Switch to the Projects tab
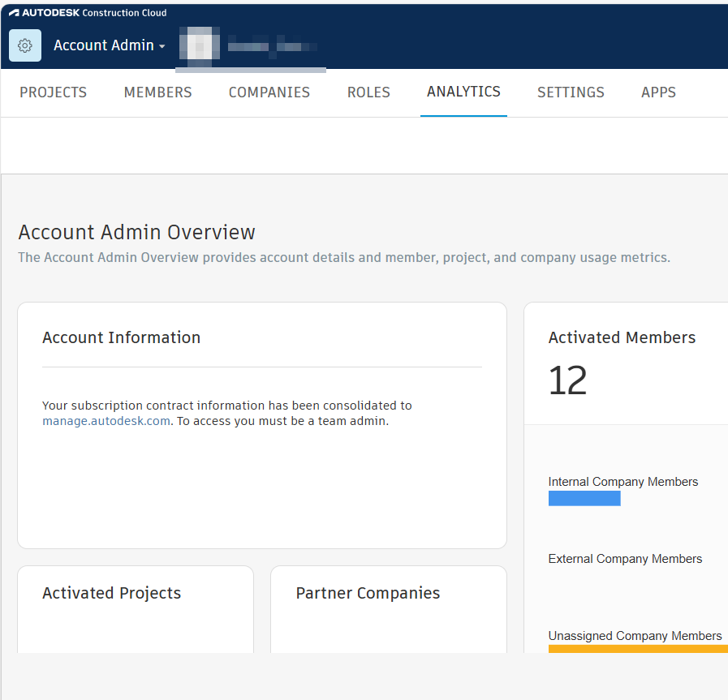Viewport: 728px width, 700px height. 53,92
